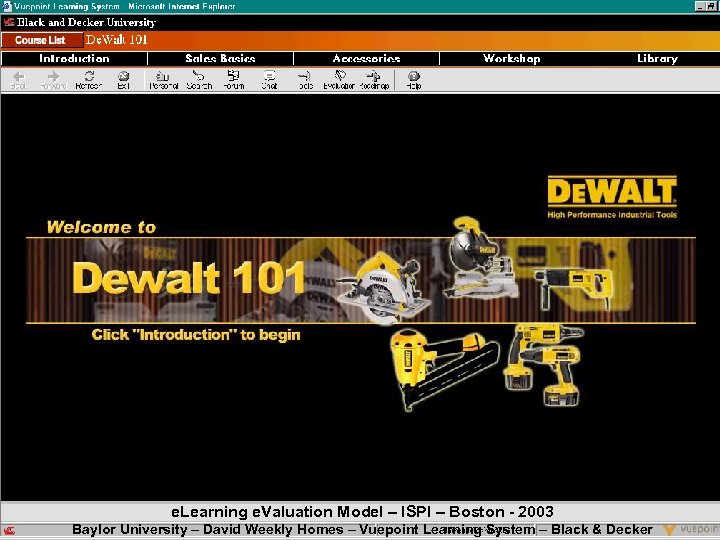Click the red logo icon in status bar
This screenshot has width=720, height=540.
tap(9, 530)
